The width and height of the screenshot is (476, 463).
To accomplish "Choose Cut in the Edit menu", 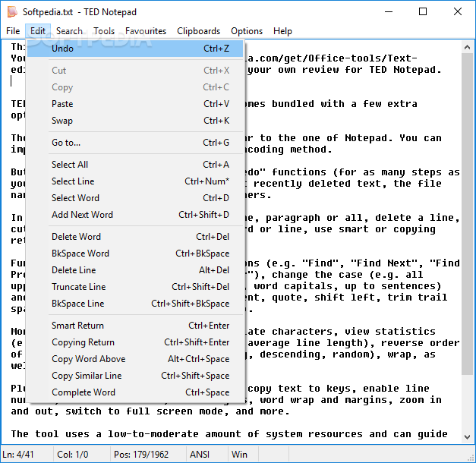I will [135, 71].
